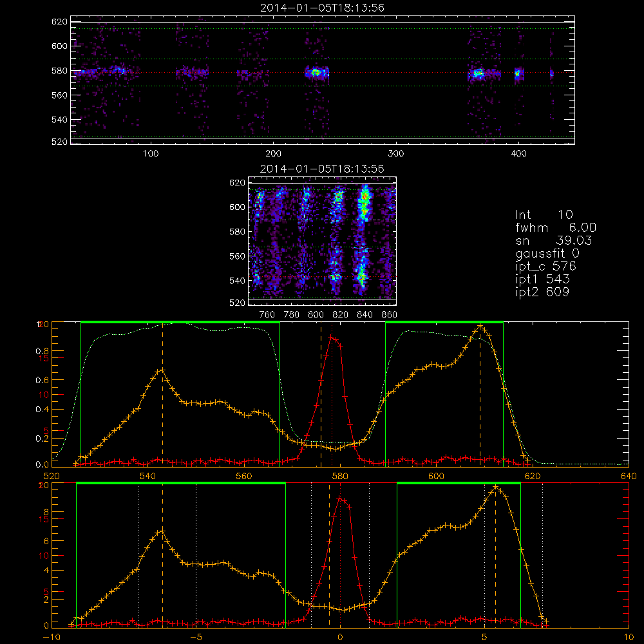Click the red peak in the 520–640 profile plot
The image size is (644, 644).
pos(331,337)
